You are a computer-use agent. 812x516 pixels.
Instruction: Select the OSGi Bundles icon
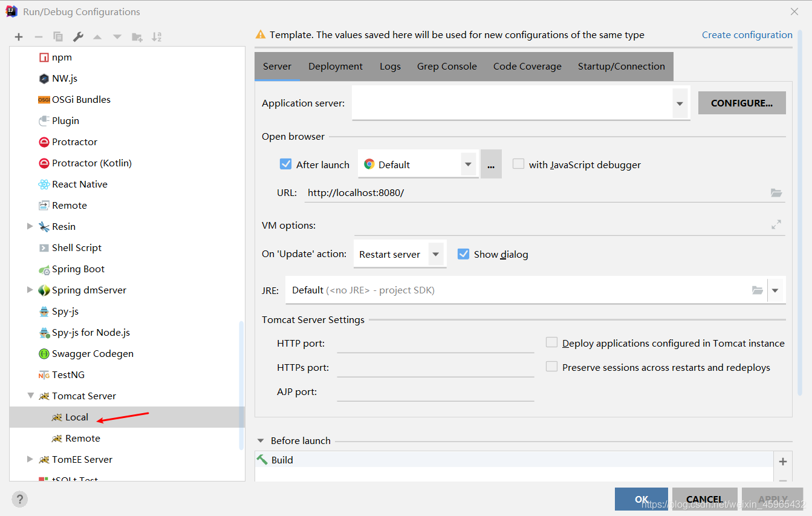44,100
